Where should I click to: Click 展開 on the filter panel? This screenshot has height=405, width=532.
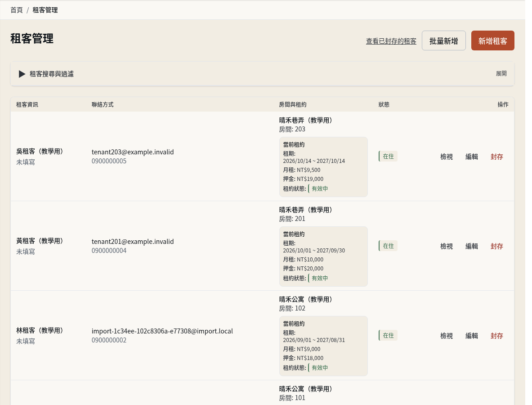click(501, 74)
